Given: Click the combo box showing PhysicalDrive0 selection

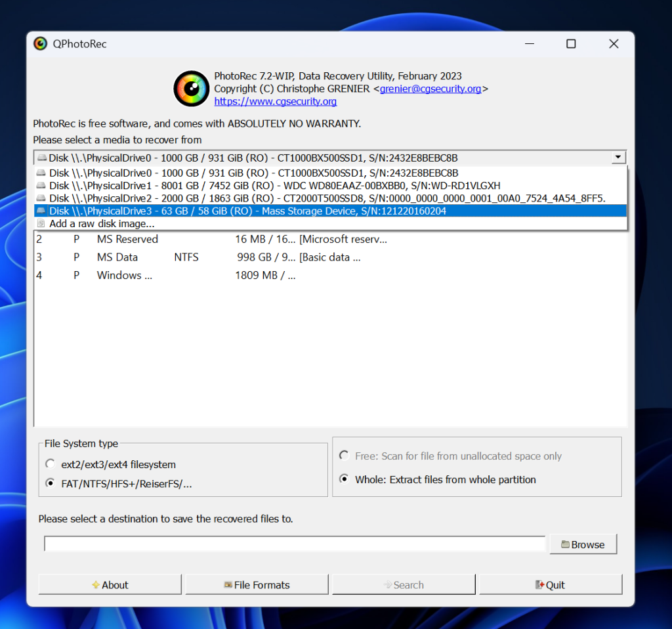Looking at the screenshot, I should click(x=329, y=158).
